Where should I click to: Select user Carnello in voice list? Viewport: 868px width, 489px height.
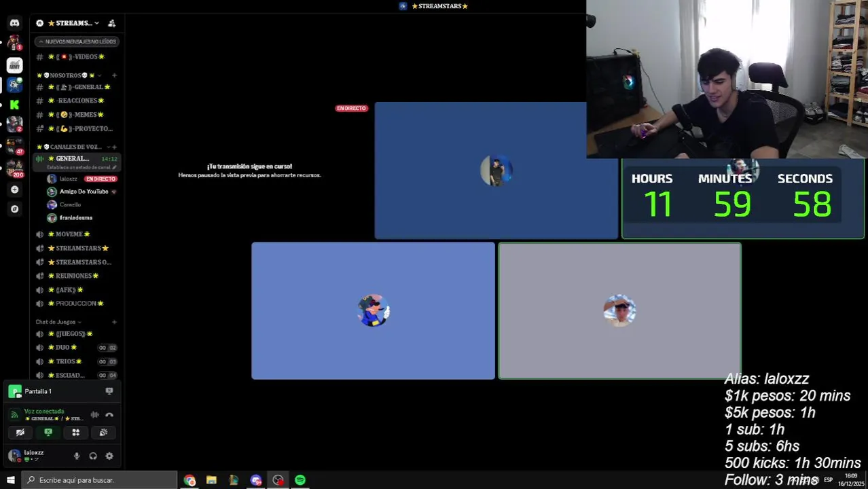(x=70, y=204)
